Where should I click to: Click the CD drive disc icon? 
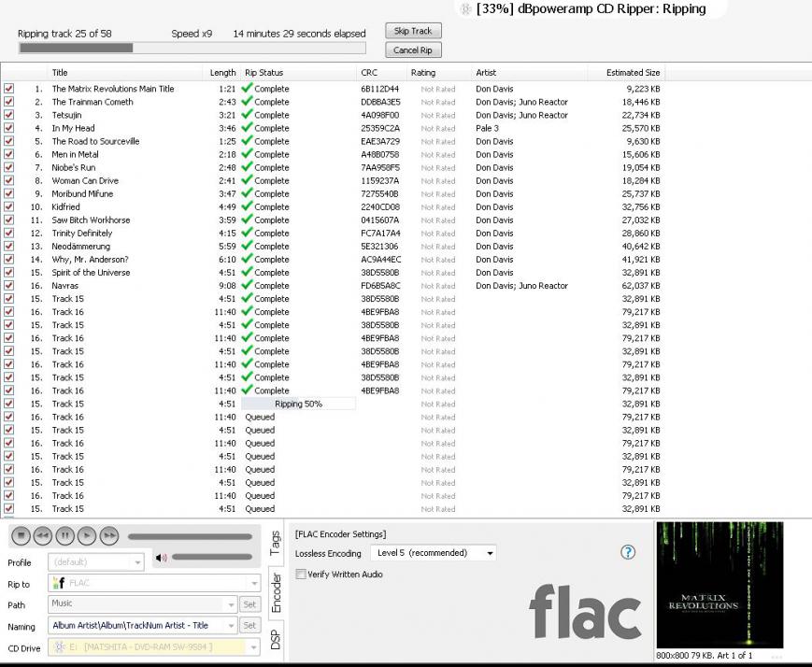point(59,646)
